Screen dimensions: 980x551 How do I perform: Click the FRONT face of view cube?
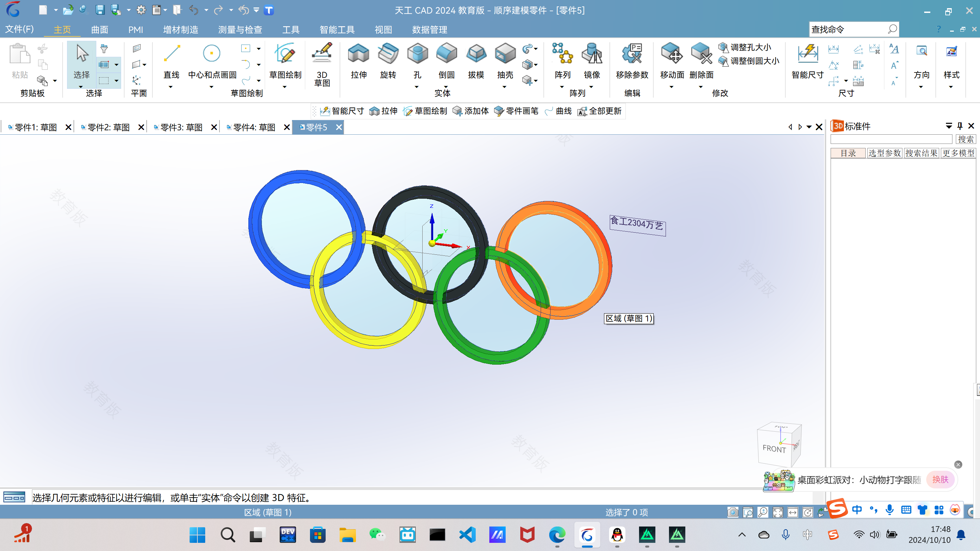coord(774,449)
